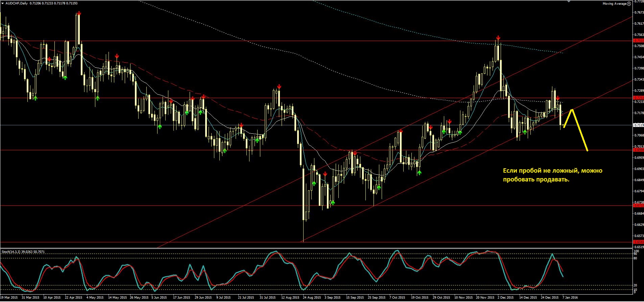644x302 pixels.
Task: Open the chart menu triangle beside AUDCHF,Daily
Action: (x=2, y=3)
